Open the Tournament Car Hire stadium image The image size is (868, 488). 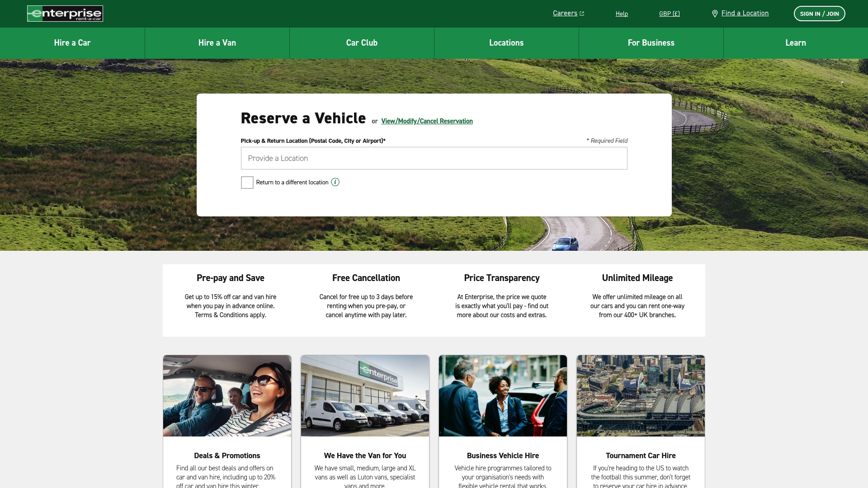point(641,395)
